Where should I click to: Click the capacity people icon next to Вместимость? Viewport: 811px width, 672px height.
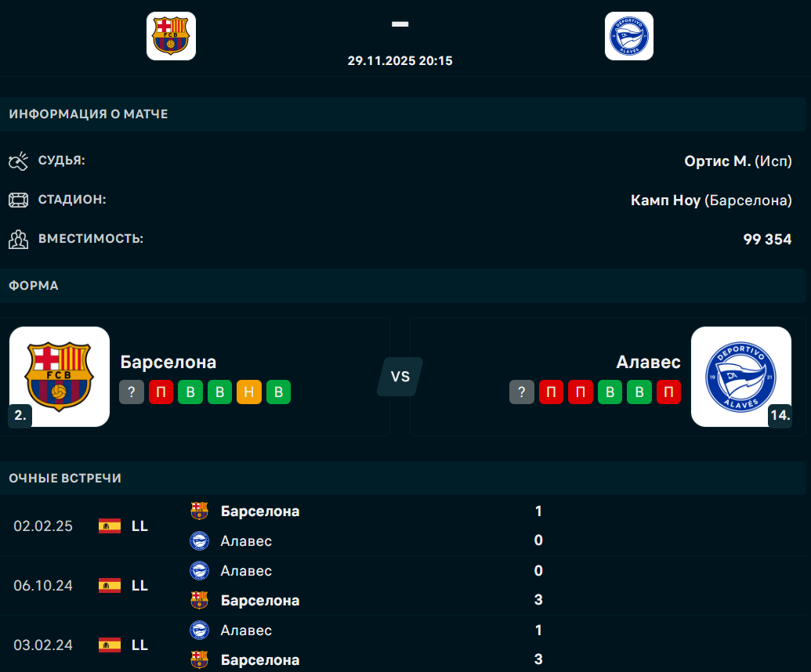pyautogui.click(x=19, y=240)
